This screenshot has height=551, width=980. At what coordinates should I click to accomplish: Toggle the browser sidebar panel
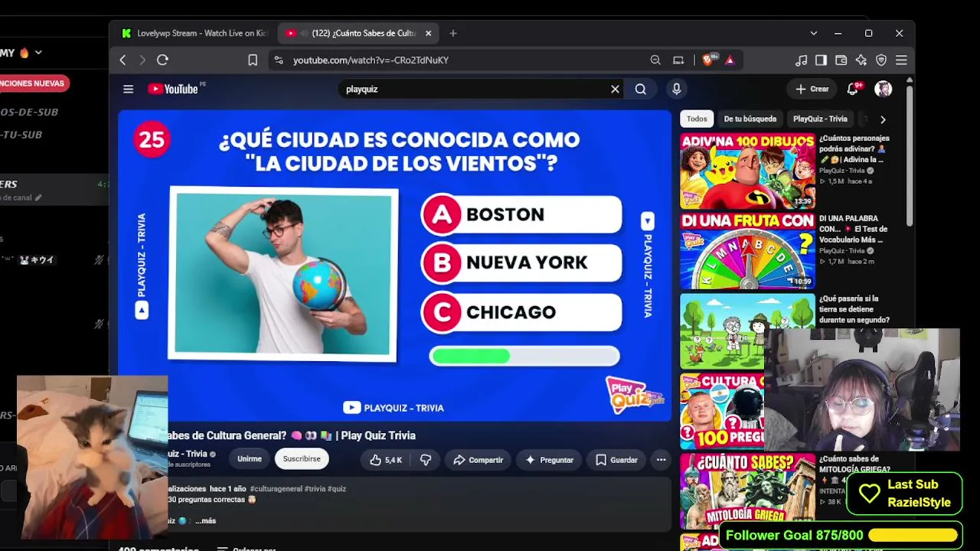click(x=821, y=60)
